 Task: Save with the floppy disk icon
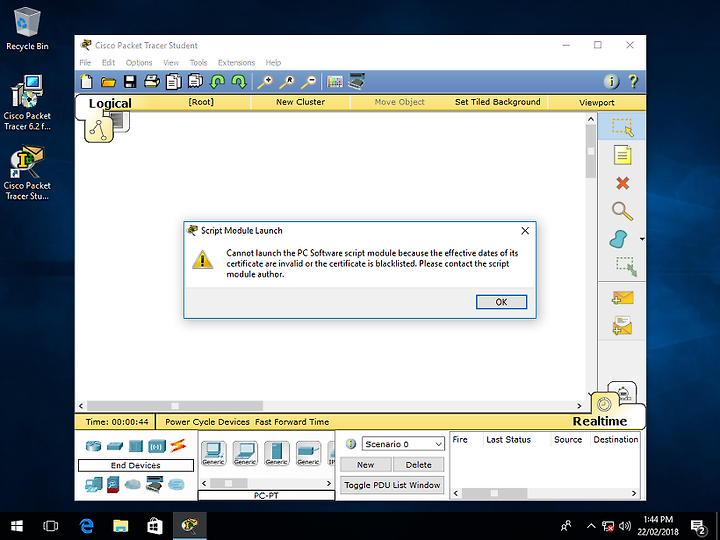(x=130, y=82)
